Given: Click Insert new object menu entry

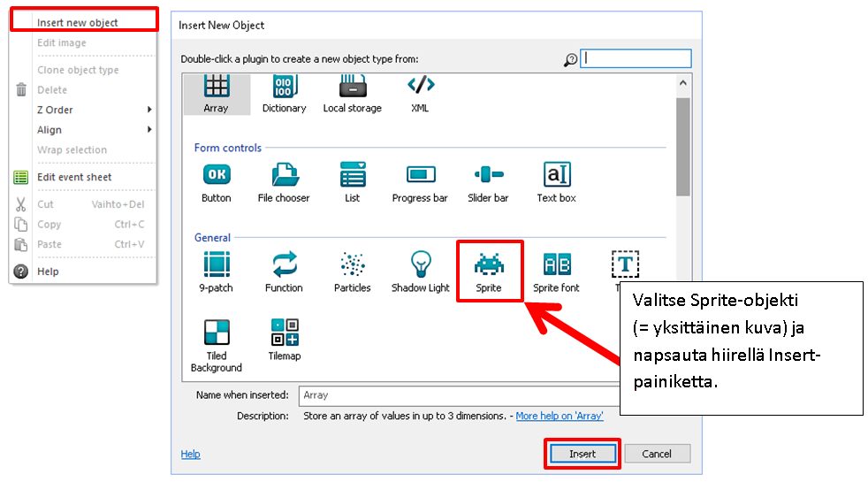Looking at the screenshot, I should click(78, 22).
